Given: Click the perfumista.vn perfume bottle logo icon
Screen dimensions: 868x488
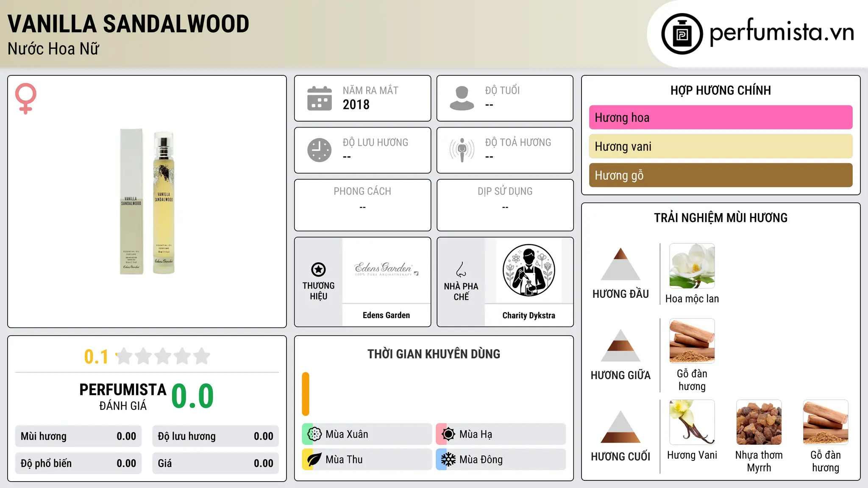Looking at the screenshot, I should pyautogui.click(x=682, y=34).
